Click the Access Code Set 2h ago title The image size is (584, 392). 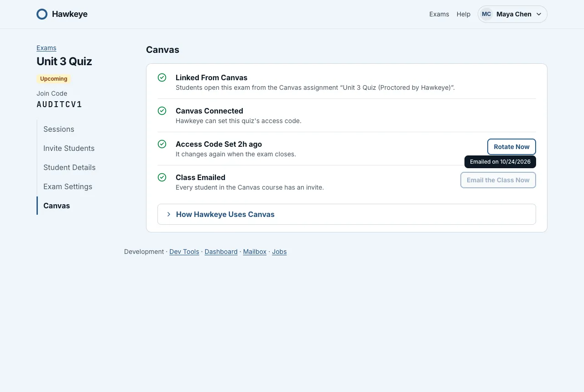pos(219,144)
